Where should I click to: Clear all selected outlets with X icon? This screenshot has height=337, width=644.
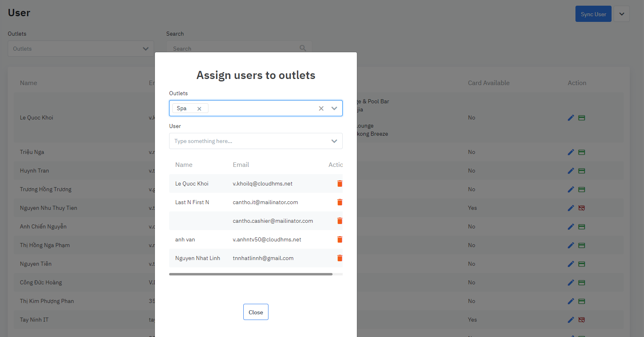point(321,109)
